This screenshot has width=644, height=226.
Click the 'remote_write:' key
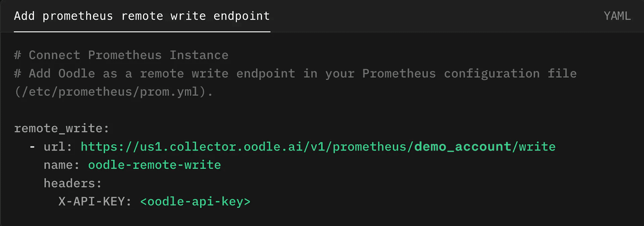pos(62,129)
